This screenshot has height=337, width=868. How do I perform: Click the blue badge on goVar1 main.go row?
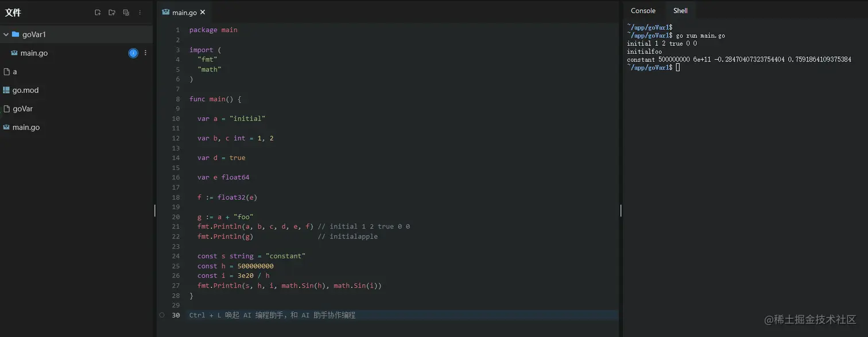coord(133,53)
